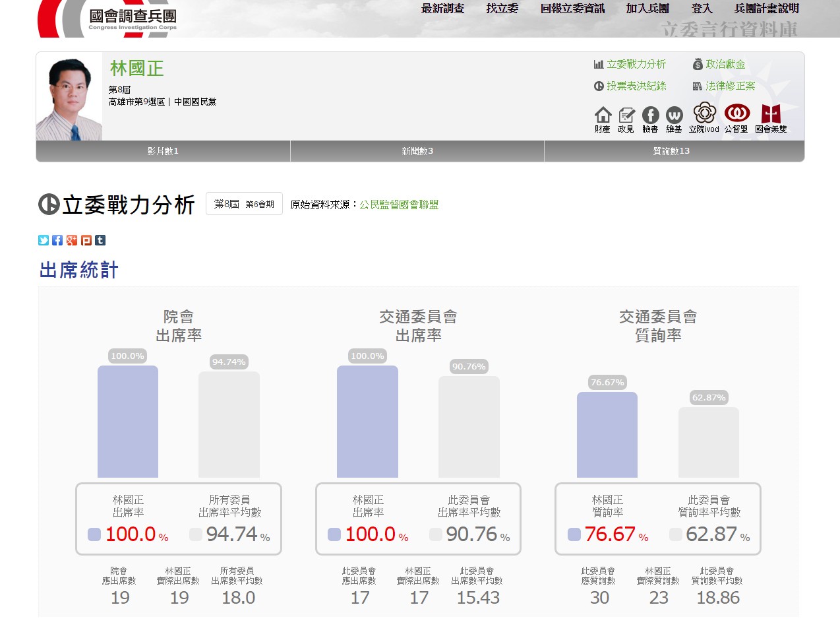
Task: Open the 第8屆 第6會期 session selector
Action: tap(244, 204)
